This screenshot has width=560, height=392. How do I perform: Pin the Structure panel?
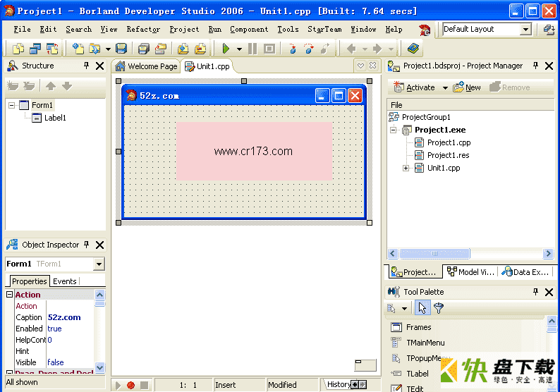86,66
